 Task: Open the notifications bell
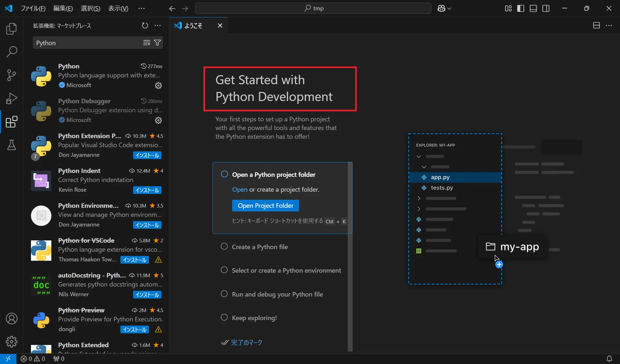point(609,359)
